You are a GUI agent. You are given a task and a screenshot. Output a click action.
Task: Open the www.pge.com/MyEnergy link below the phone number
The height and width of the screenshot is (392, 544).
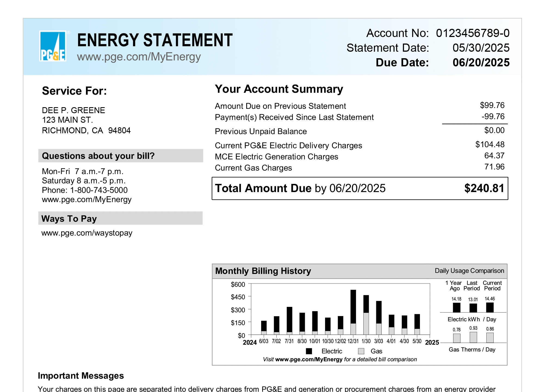click(86, 200)
